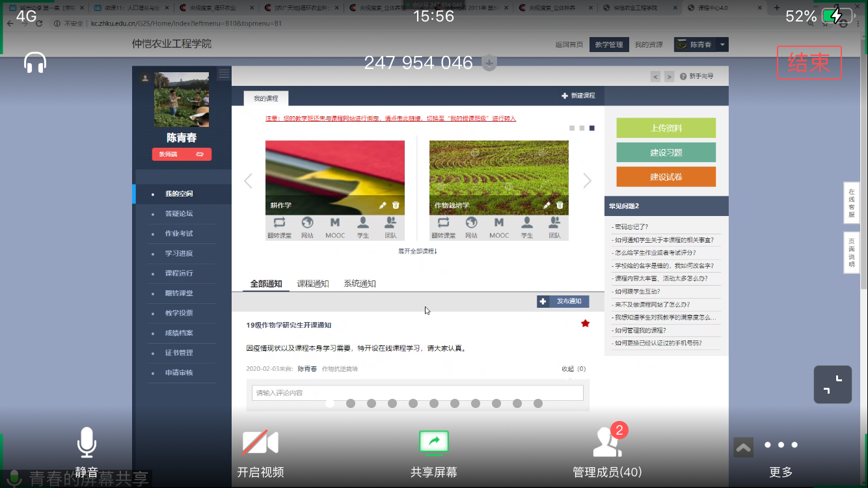Turn on camera with 开启视频
The width and height of the screenshot is (868, 488).
point(260,444)
